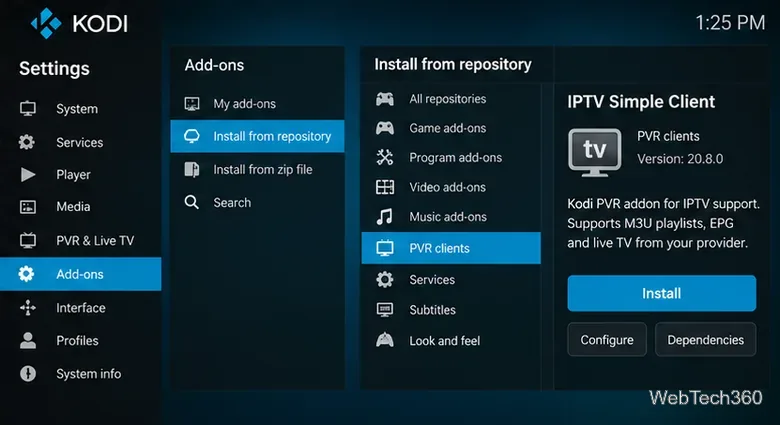Click the Add-ons gear icon in sidebar
780x425 pixels.
26,274
